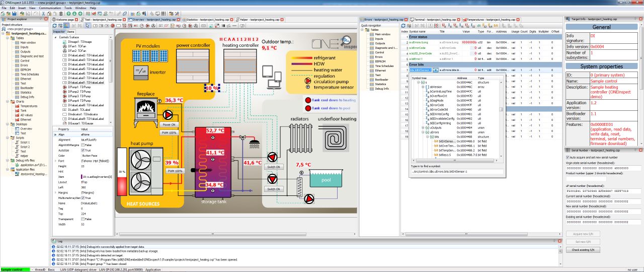Click the storage tank temperature gradient

coord(213,162)
